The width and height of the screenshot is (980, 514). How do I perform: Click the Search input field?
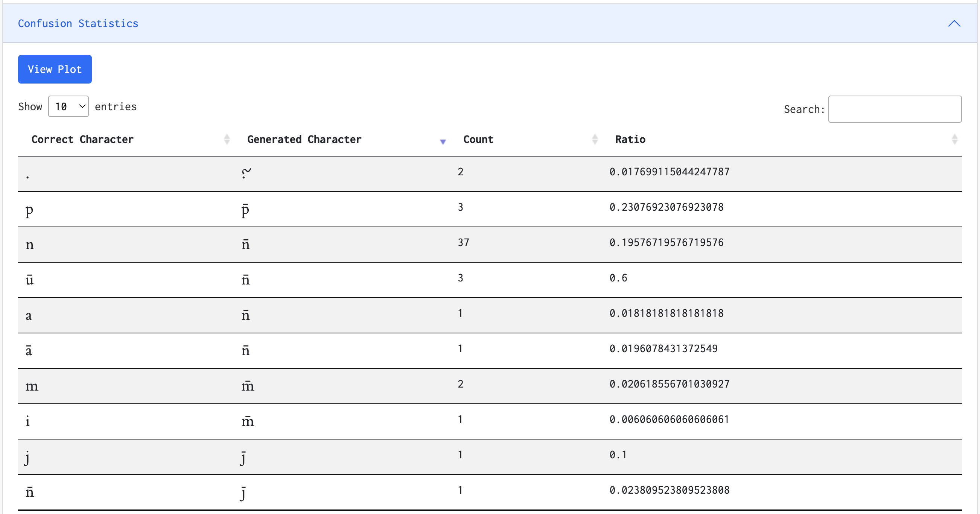pyautogui.click(x=895, y=109)
